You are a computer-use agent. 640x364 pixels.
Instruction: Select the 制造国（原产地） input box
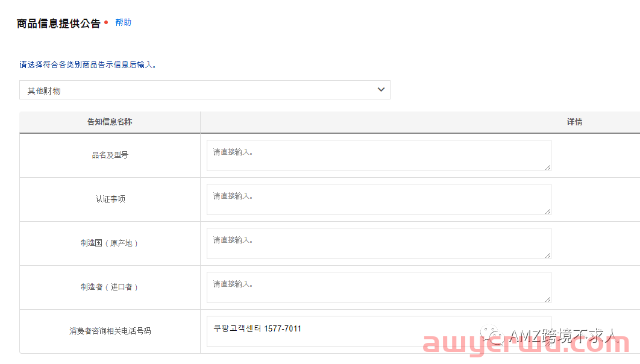pos(378,243)
